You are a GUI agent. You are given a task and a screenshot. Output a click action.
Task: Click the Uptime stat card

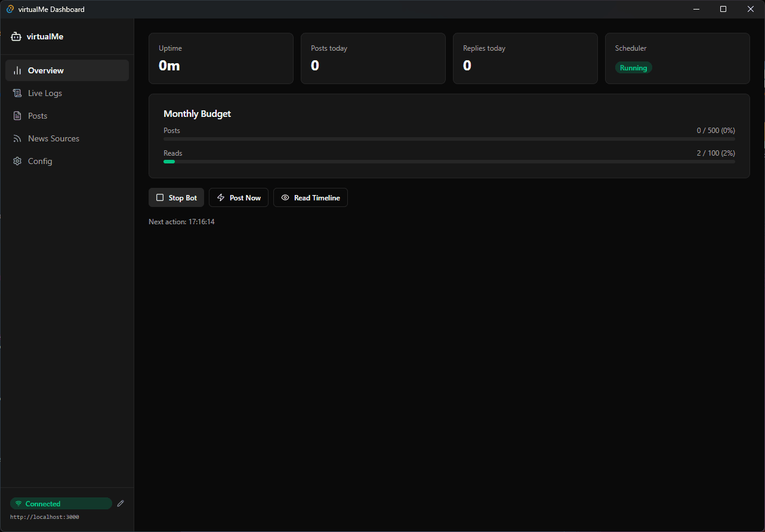click(221, 58)
